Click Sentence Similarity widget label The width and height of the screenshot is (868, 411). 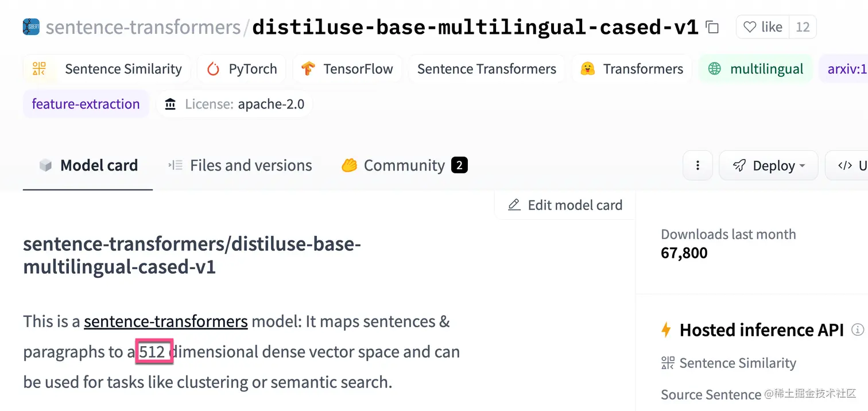[x=738, y=363]
